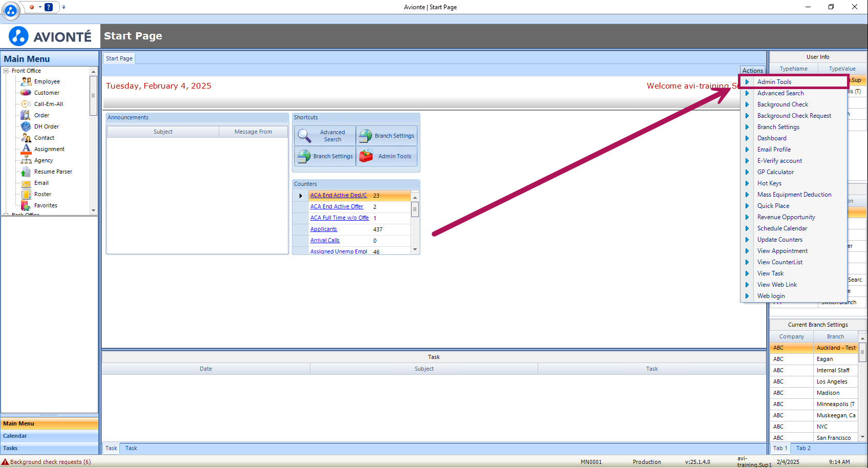The height and width of the screenshot is (468, 868).
Task: Click the Call-Em-All icon
Action: pyautogui.click(x=26, y=104)
